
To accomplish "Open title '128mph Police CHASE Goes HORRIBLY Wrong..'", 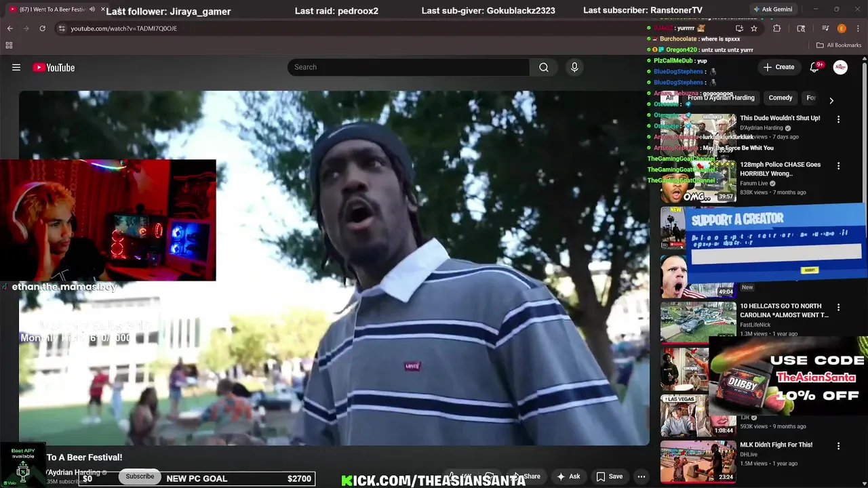I will click(780, 169).
